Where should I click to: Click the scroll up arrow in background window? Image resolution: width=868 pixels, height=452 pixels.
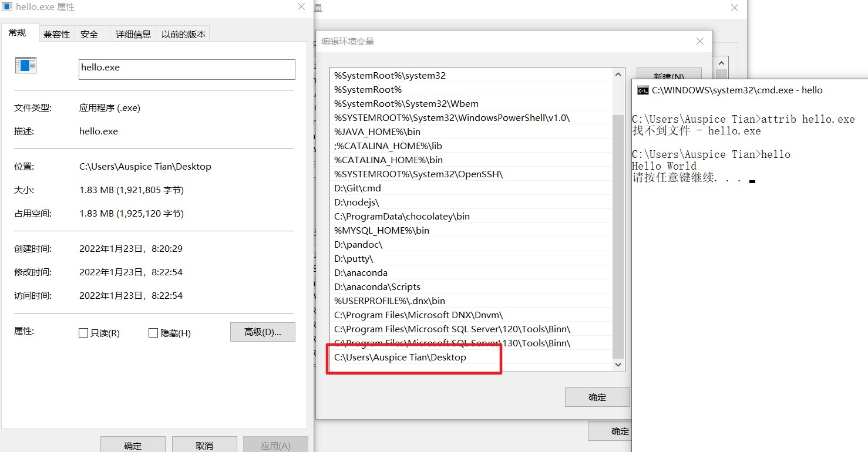click(721, 63)
